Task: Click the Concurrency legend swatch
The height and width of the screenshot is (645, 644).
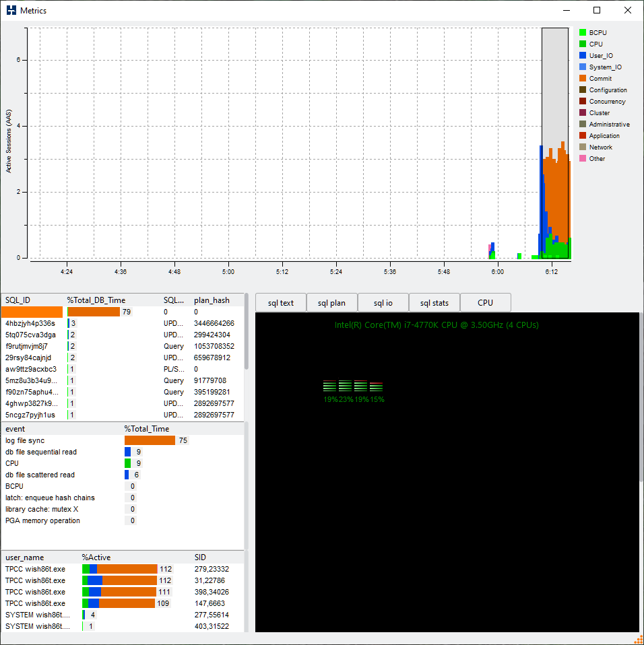Action: 583,101
